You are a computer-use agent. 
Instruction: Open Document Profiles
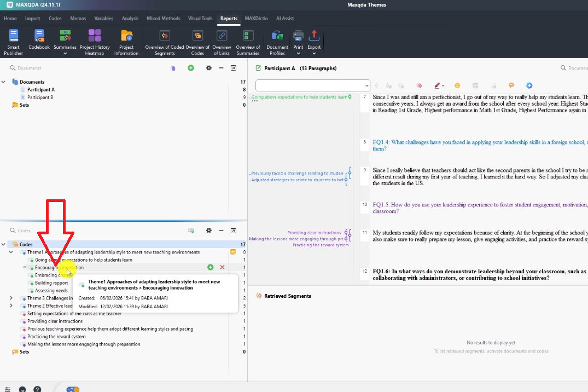pos(277,42)
